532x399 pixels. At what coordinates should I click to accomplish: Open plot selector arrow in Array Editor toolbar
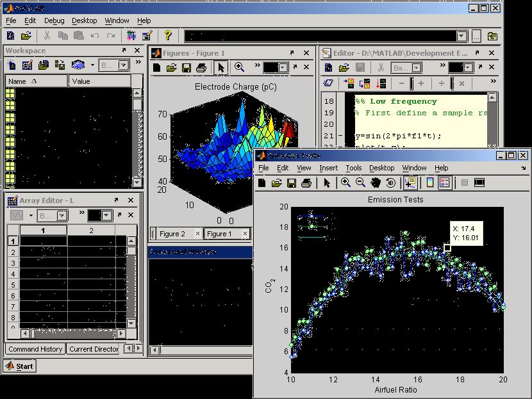tap(31, 215)
